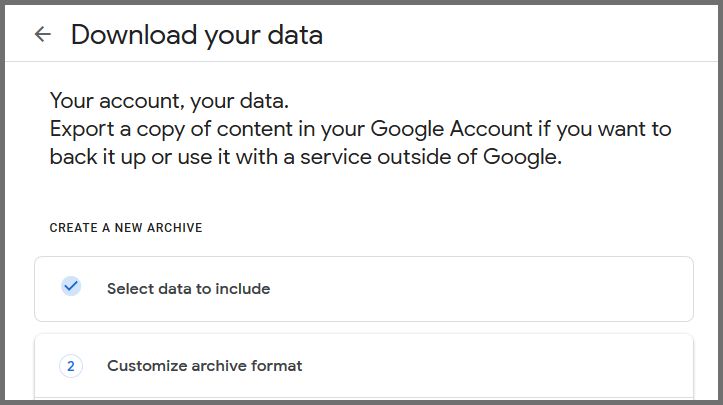Click the Your account, your data text
The width and height of the screenshot is (723, 405).
tap(169, 101)
